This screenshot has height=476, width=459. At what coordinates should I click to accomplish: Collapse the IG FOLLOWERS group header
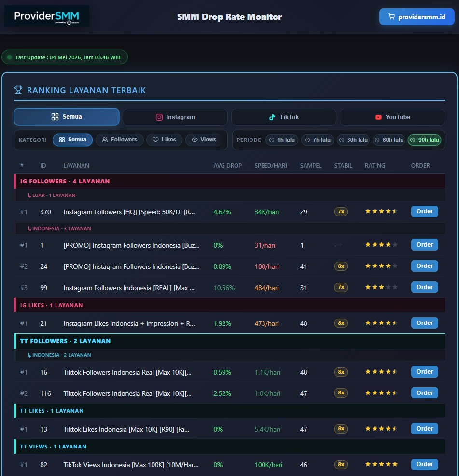(230, 181)
